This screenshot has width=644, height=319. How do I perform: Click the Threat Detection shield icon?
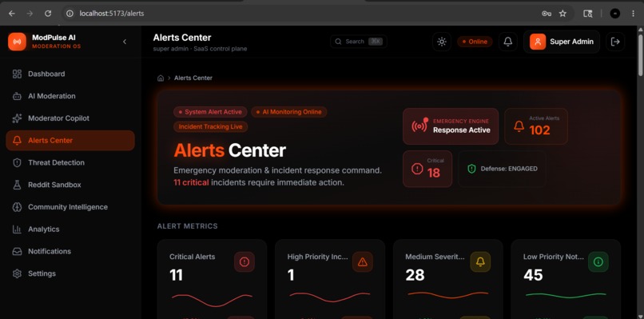(x=17, y=163)
